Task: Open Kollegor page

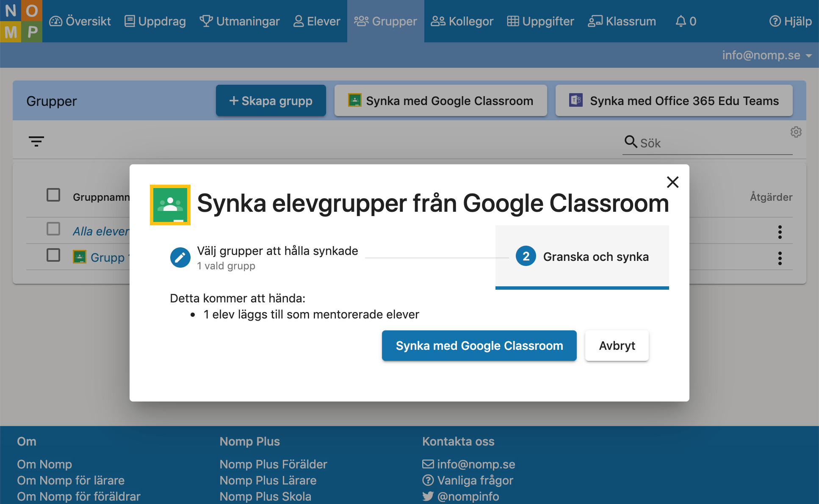Action: click(x=462, y=21)
